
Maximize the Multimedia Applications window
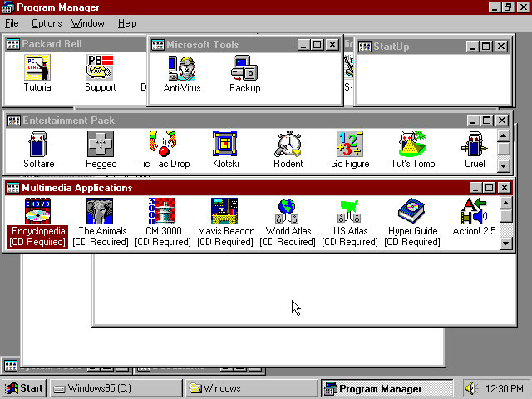pos(489,188)
